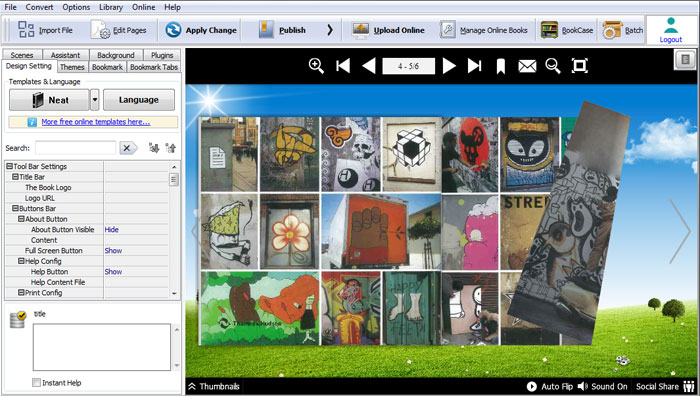Tick the Instant Help checkbox
Viewport: 700px width, 396px height.
pyautogui.click(x=37, y=383)
